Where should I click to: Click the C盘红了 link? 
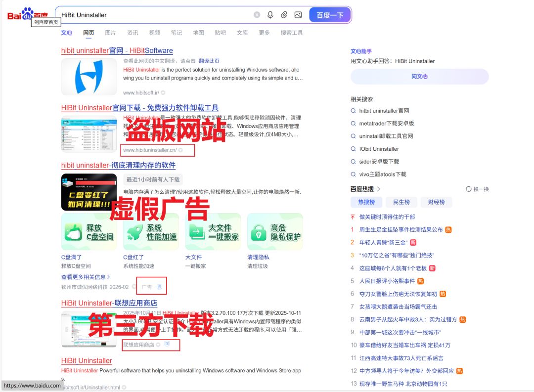tap(133, 257)
